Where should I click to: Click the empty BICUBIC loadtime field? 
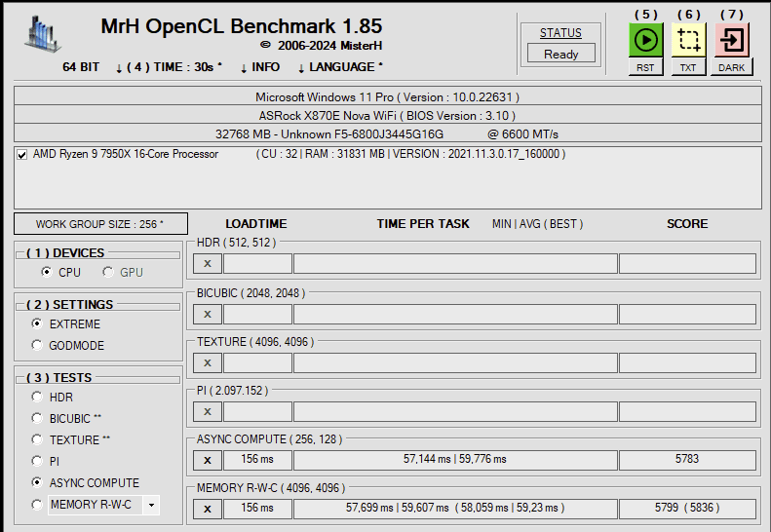[x=257, y=314]
